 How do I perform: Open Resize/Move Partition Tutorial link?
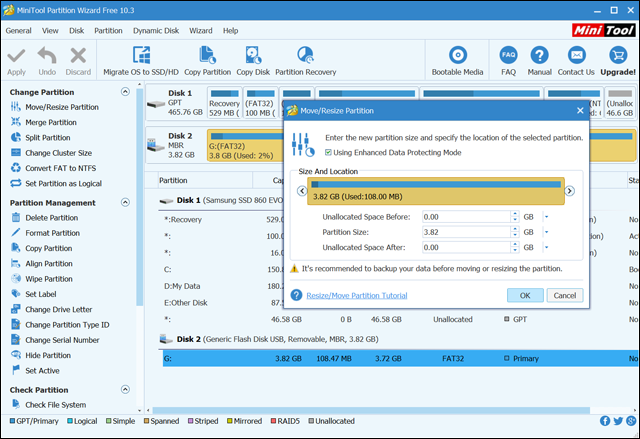click(x=357, y=295)
